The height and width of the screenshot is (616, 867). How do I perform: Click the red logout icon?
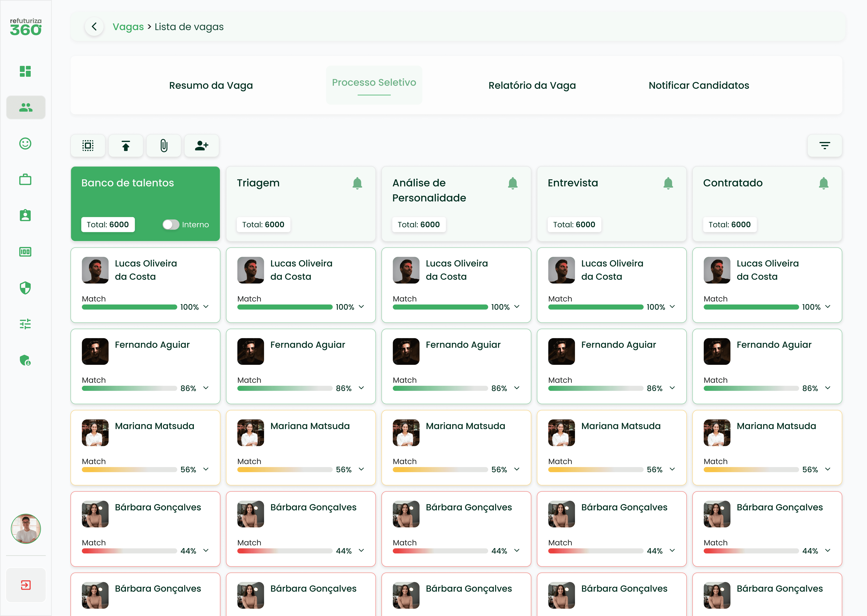(x=26, y=585)
